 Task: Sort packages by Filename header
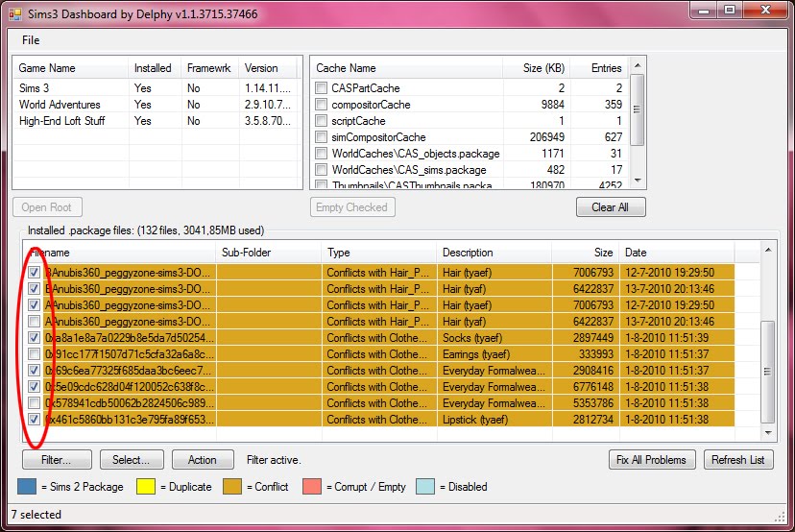tap(120, 253)
